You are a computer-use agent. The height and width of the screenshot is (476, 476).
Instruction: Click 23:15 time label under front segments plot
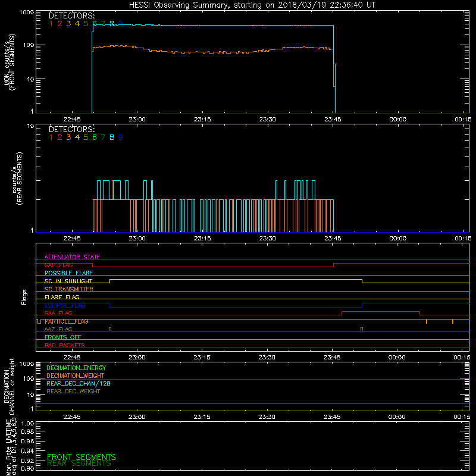pyautogui.click(x=202, y=120)
